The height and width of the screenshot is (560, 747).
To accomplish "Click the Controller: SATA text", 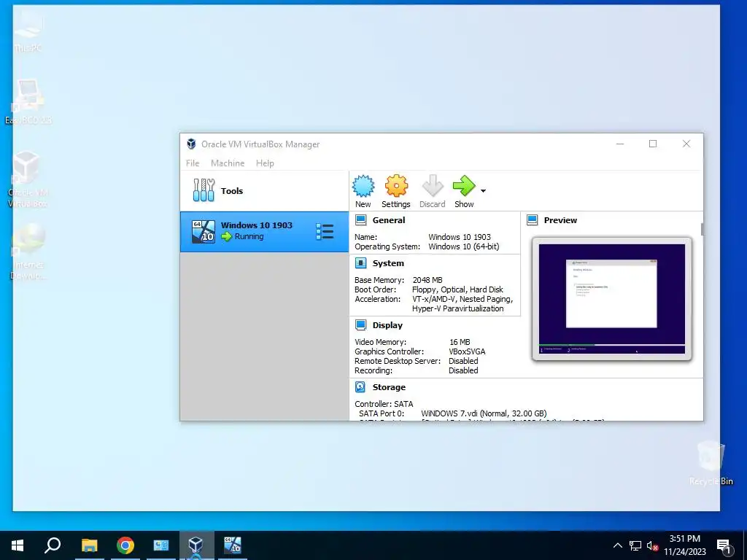I will (x=384, y=404).
